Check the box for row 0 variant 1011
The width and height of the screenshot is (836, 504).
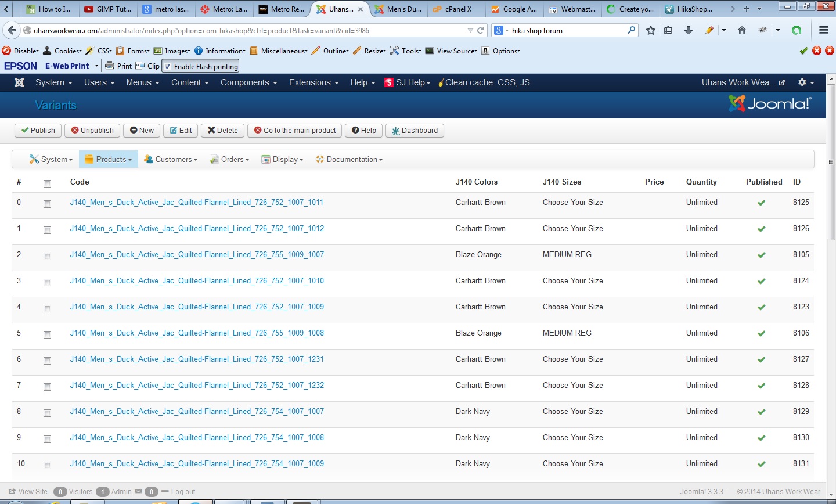(x=48, y=204)
